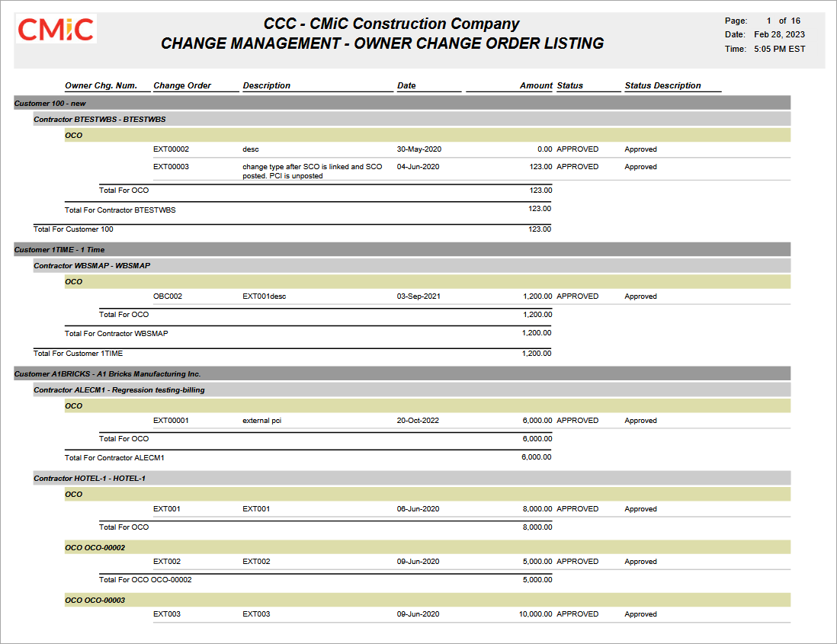Screen dimensions: 837x644
Task: Click Total For Contractor WBSMAP label
Action: click(117, 334)
